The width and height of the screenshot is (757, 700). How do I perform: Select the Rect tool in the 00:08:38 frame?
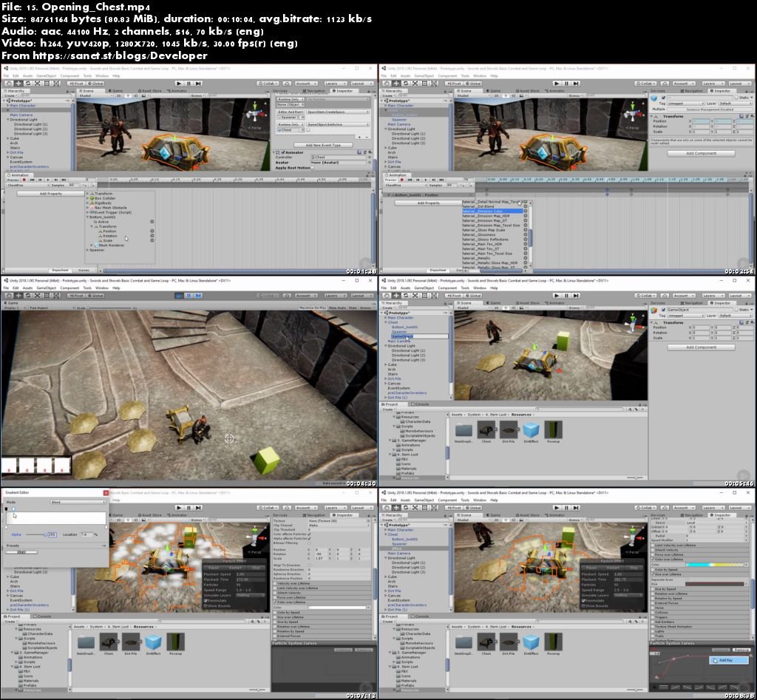[424, 507]
